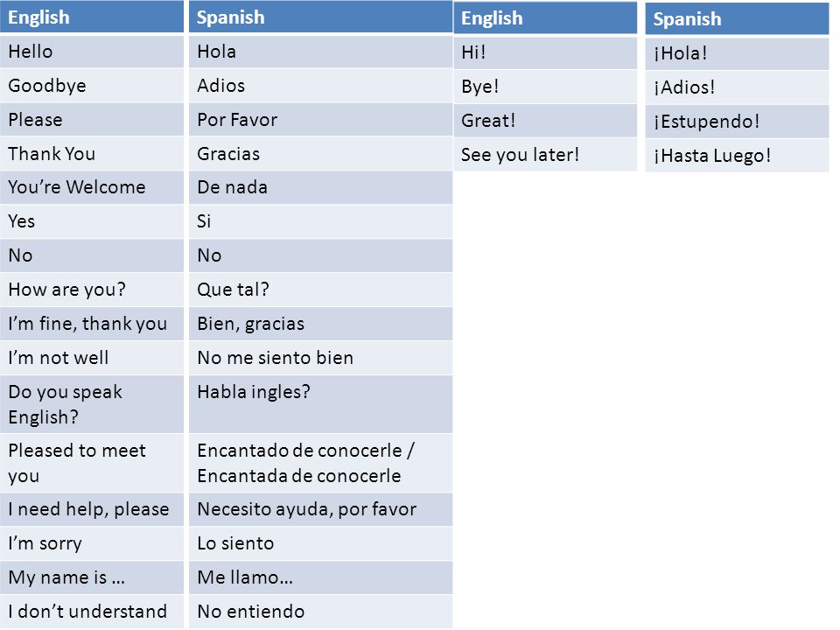The height and width of the screenshot is (630, 840).
Task: Select the 'No me siento bien' cell
Action: pyautogui.click(x=320, y=358)
